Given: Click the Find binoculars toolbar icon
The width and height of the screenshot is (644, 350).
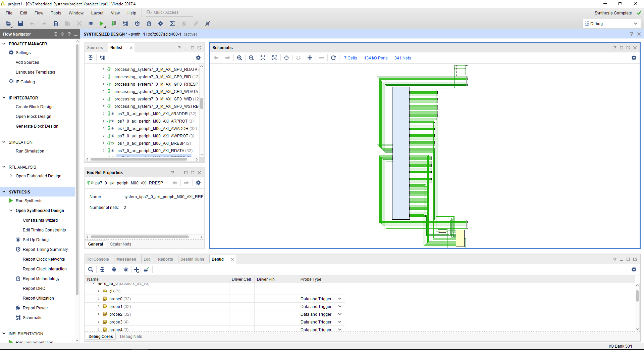Looking at the screenshot, I should 91,24.
